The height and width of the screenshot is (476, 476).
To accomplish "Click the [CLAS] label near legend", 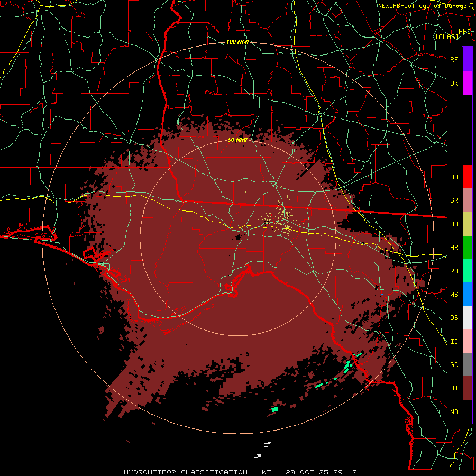I will tap(447, 36).
